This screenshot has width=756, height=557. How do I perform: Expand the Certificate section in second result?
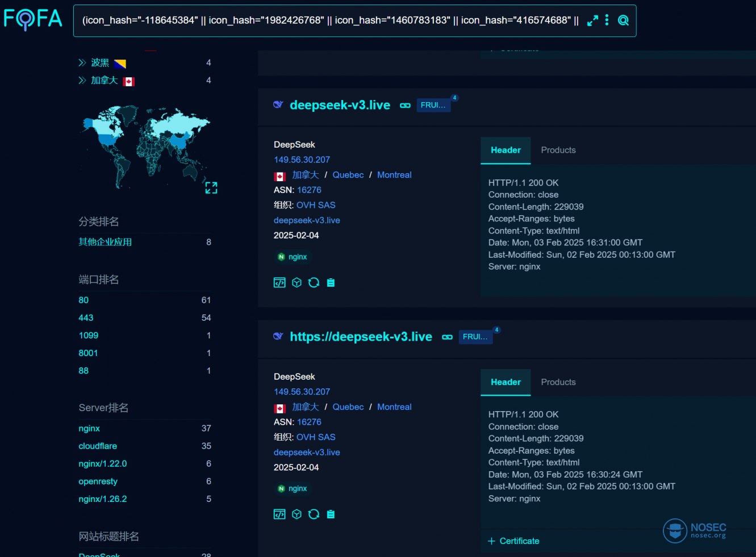pyautogui.click(x=513, y=541)
